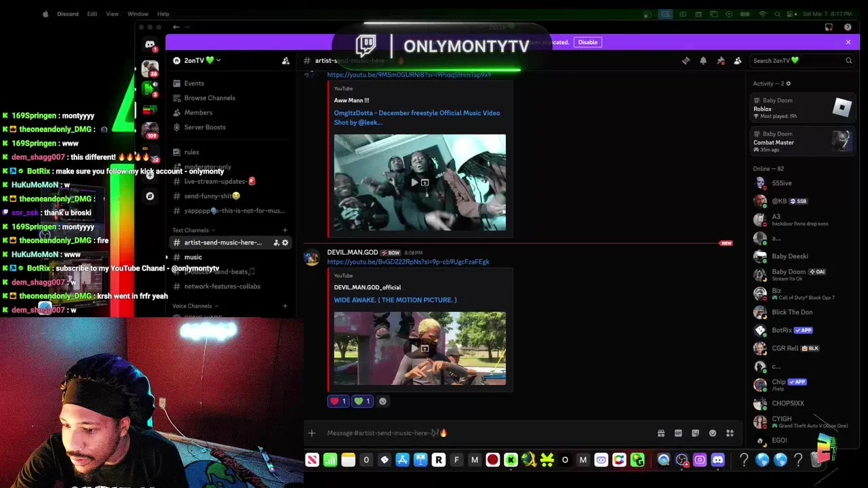Click the search magnifier icon

pyautogui.click(x=848, y=60)
